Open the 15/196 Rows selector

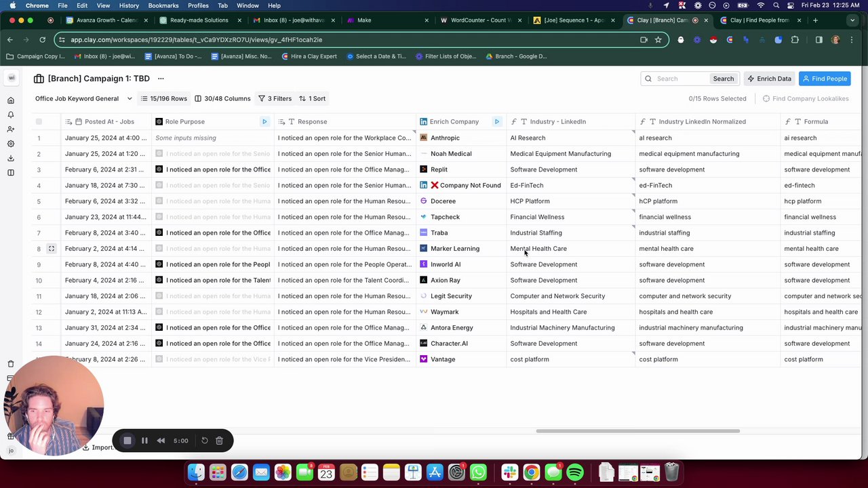coord(163,98)
